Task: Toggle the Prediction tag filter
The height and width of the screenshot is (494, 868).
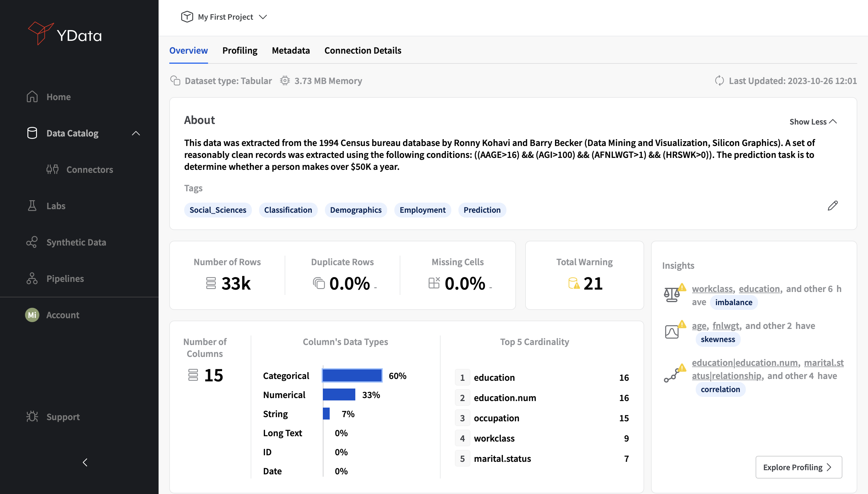Action: pos(482,209)
